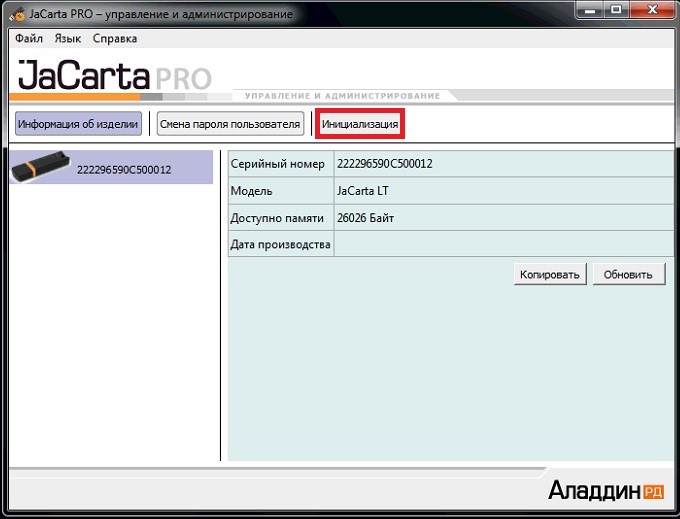
Task: Switch to Информация об изделии tab
Action: pos(78,124)
